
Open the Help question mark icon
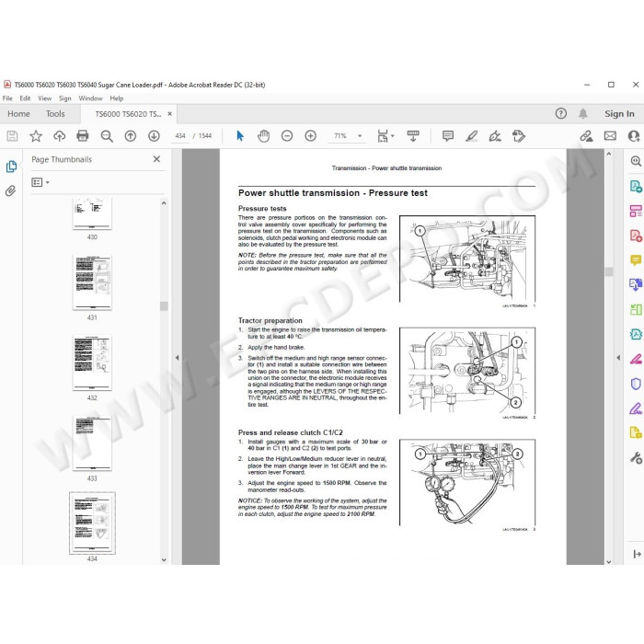(x=560, y=114)
